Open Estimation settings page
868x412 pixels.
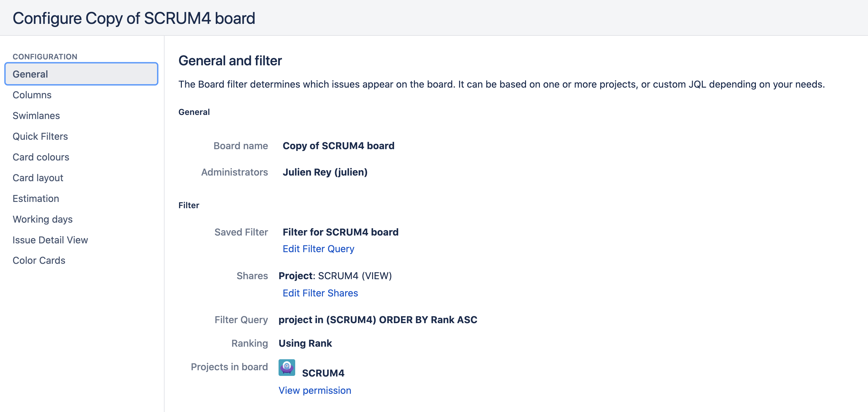pyautogui.click(x=36, y=198)
